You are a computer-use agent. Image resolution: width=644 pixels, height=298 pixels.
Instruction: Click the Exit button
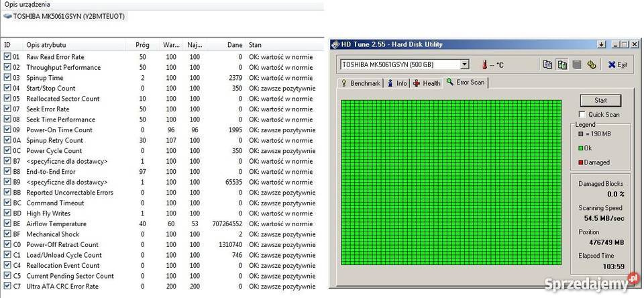[x=617, y=65]
